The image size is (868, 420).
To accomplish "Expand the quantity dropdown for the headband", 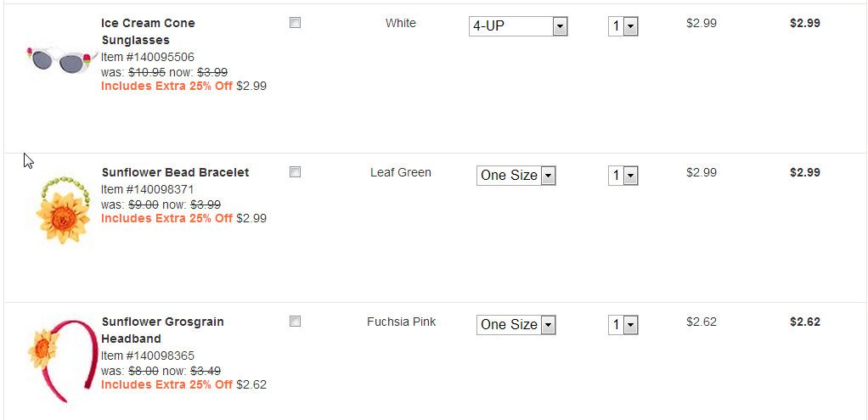I will (x=623, y=326).
